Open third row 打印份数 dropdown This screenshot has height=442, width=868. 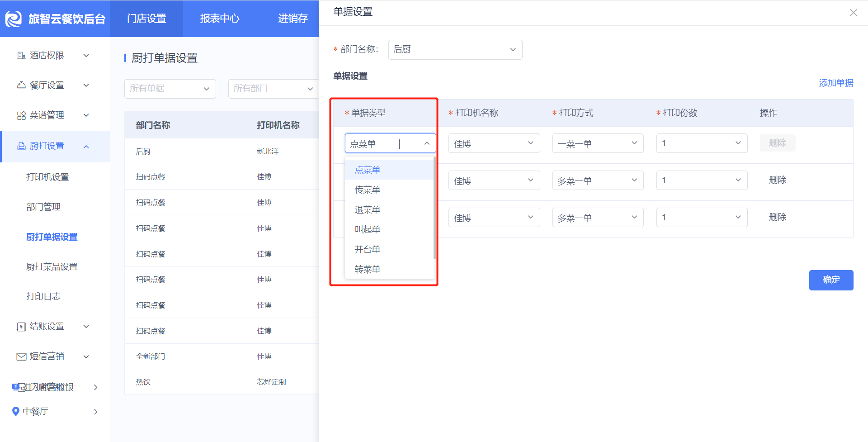point(702,218)
